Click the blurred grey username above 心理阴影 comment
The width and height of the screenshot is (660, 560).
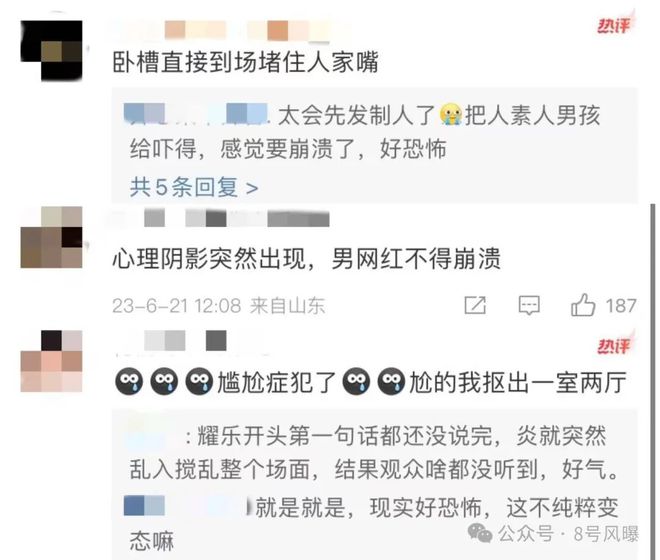[x=222, y=219]
